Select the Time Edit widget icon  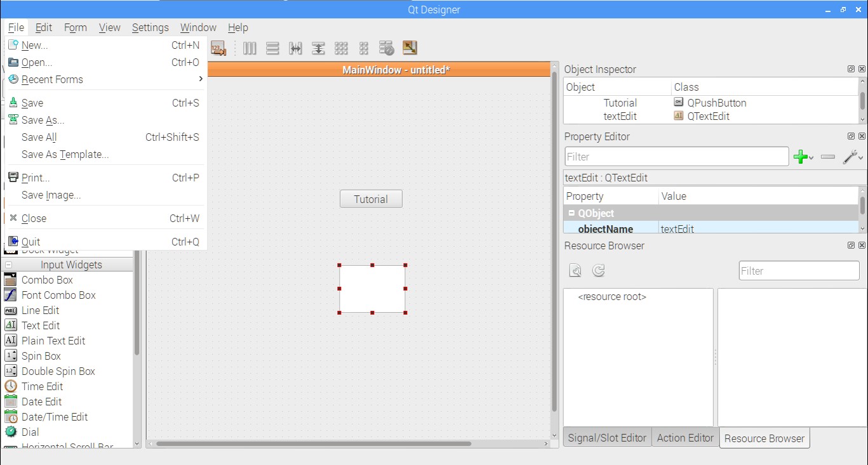point(11,386)
